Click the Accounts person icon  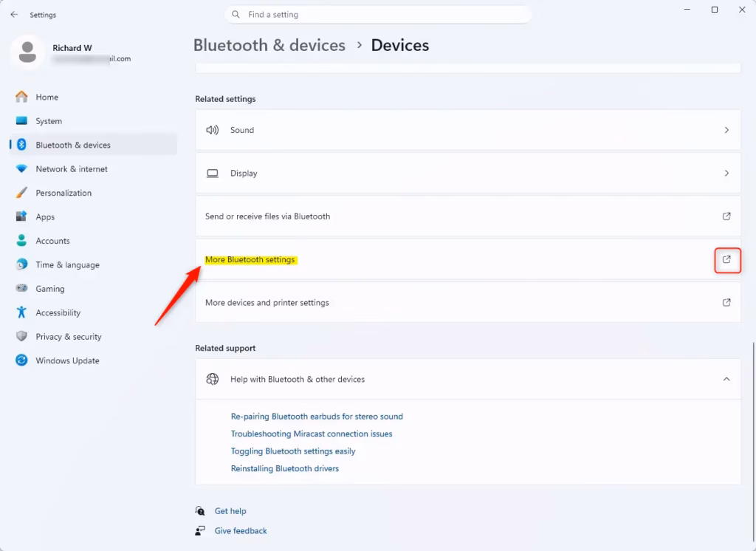pos(21,240)
